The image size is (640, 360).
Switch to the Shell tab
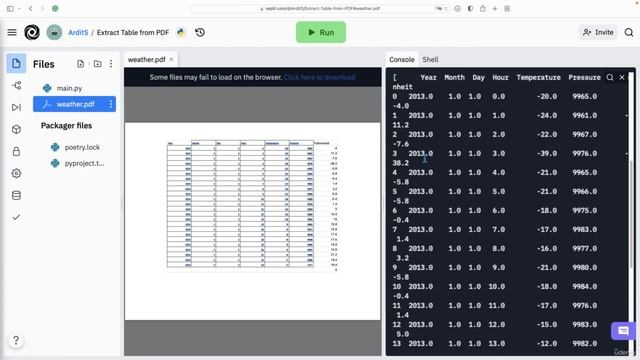430,60
